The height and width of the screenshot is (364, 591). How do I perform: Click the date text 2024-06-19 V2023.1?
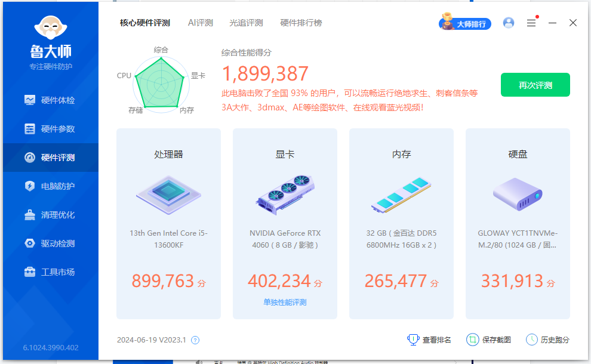point(152,340)
